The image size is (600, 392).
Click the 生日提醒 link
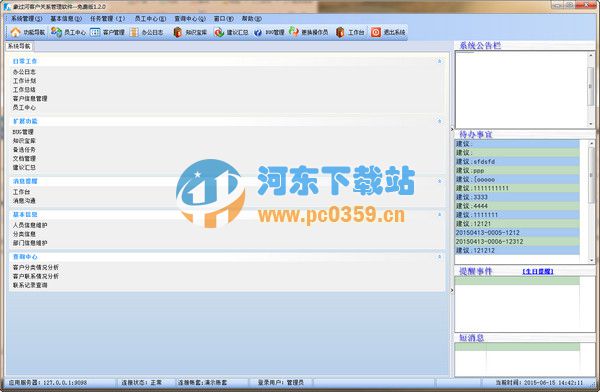(538, 271)
